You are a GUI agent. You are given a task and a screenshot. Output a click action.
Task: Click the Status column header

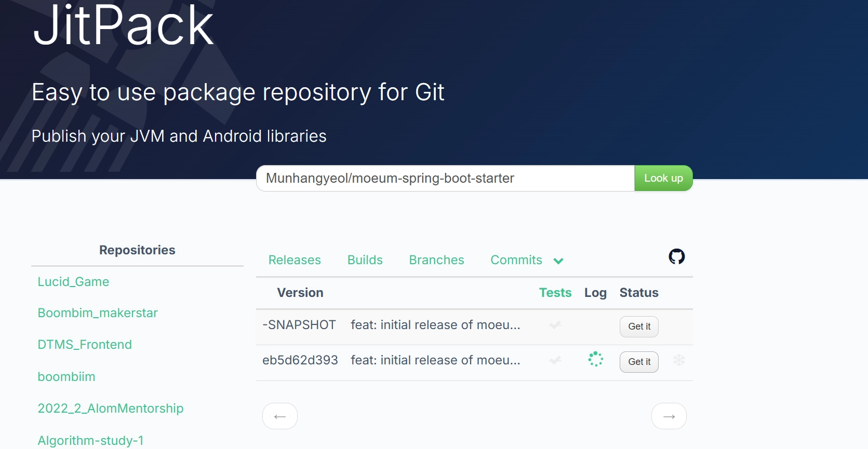639,293
